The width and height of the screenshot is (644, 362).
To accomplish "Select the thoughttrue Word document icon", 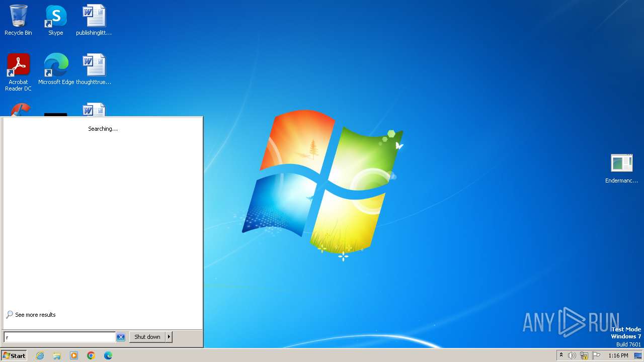I will [x=94, y=69].
